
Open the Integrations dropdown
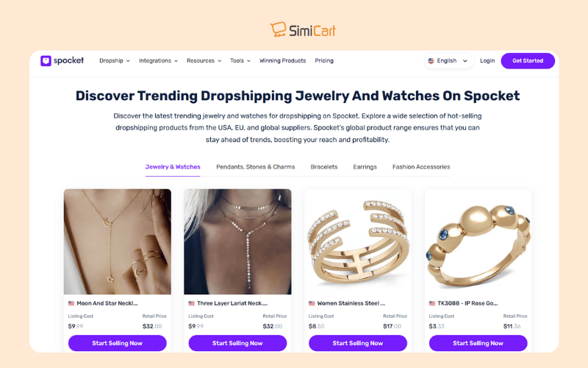pos(158,61)
